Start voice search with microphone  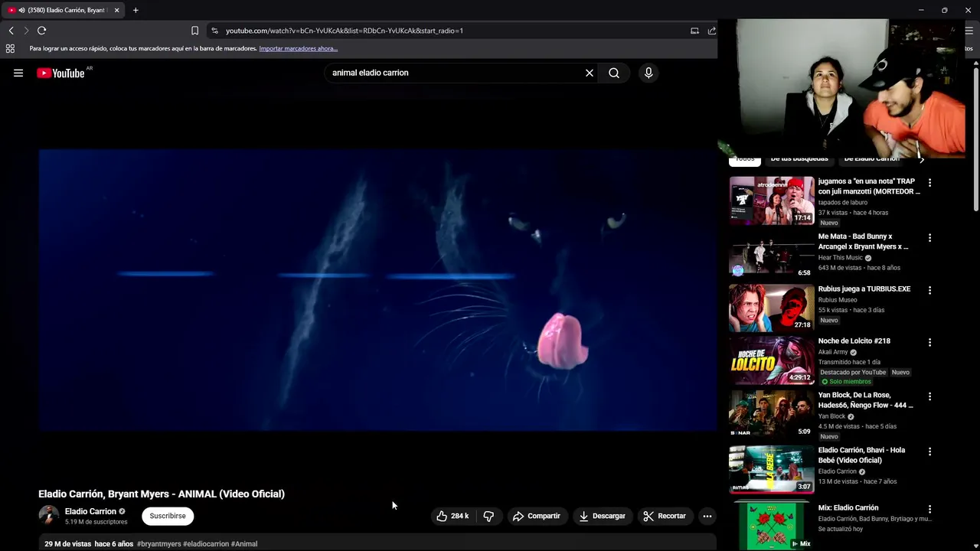click(648, 73)
